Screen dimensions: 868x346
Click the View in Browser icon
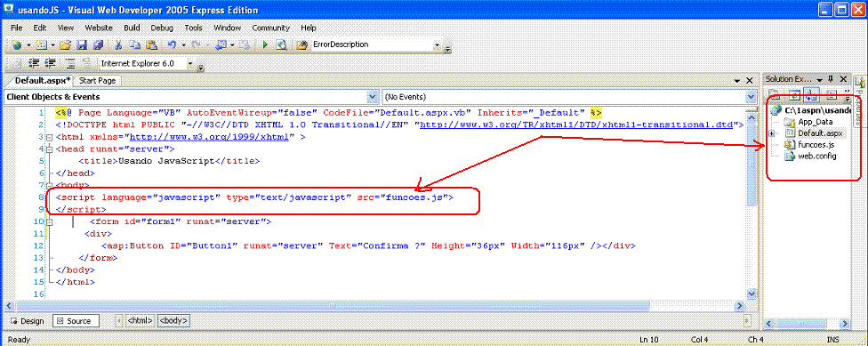coord(281,44)
